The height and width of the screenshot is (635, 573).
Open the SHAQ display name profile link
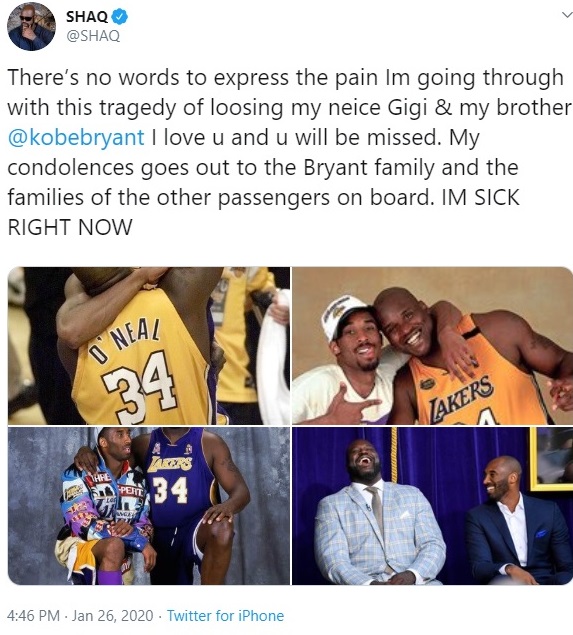coord(87,17)
